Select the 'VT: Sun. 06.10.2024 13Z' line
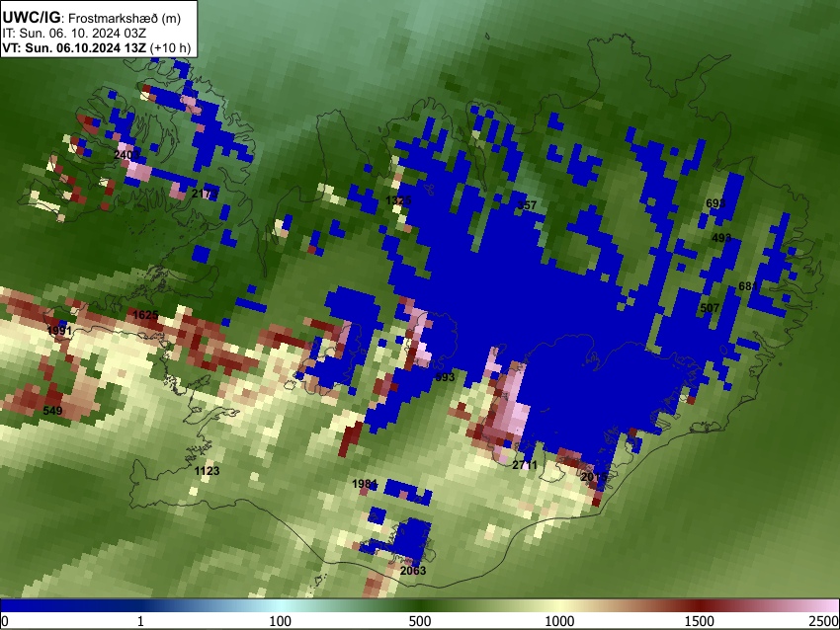 point(74,47)
